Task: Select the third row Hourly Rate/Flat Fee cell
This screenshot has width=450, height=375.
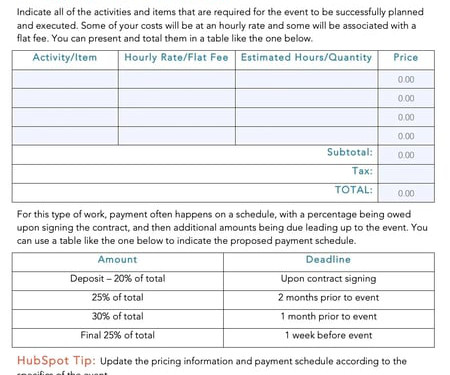Action: 177,117
